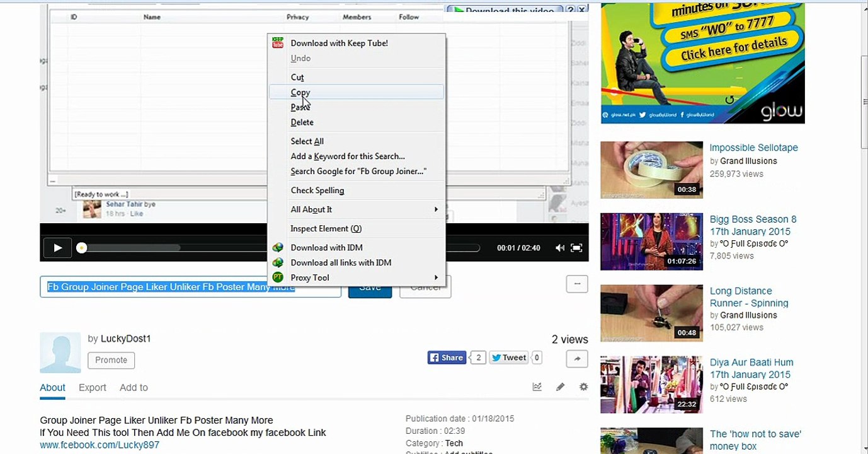This screenshot has height=454, width=868.
Task: Open the statistics chart icon
Action: [537, 387]
